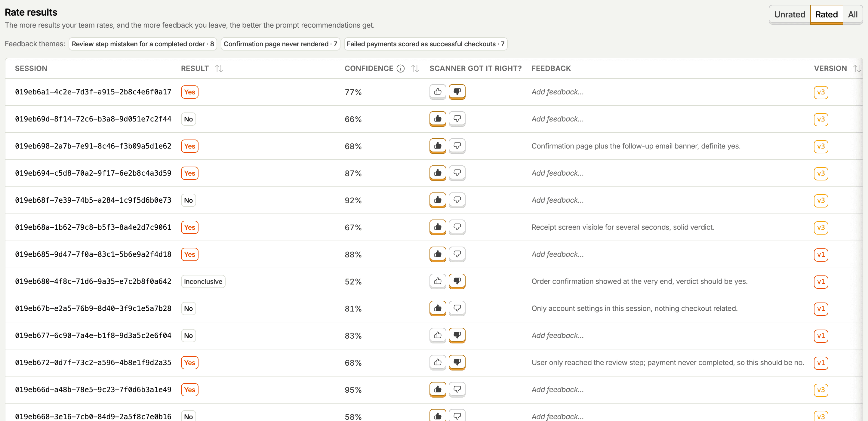Viewport: 868px width, 421px height.
Task: Thumbs up the Inconclusive result row
Action: 438,281
